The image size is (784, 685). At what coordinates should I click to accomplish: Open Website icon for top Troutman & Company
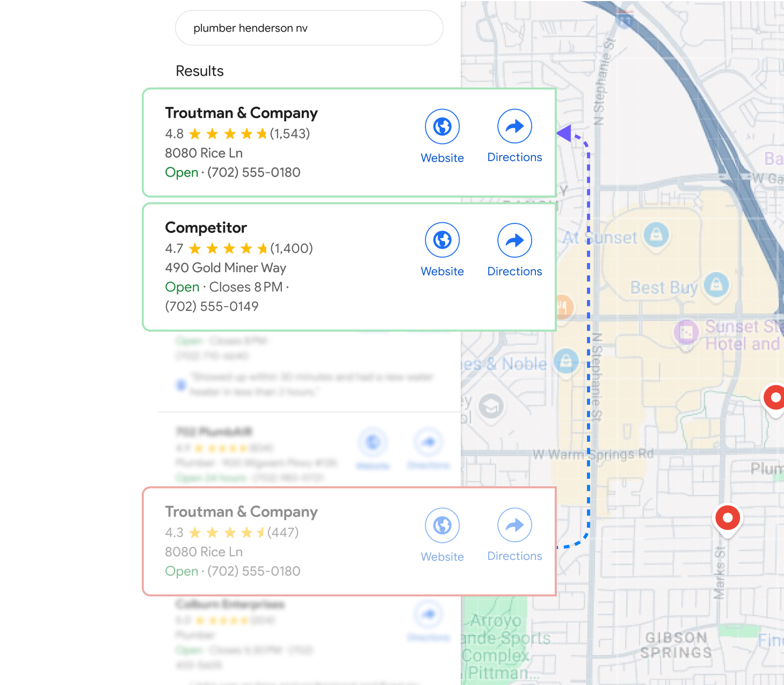[442, 127]
